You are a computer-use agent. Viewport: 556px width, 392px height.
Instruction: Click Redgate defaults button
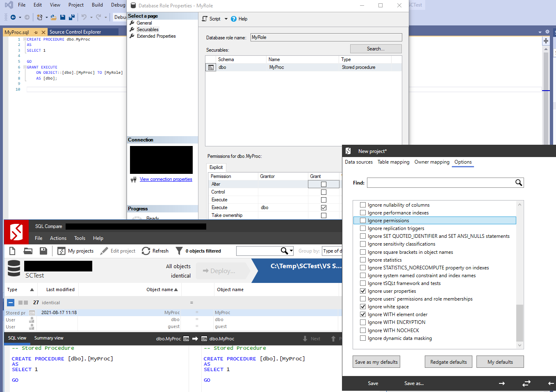(x=449, y=362)
